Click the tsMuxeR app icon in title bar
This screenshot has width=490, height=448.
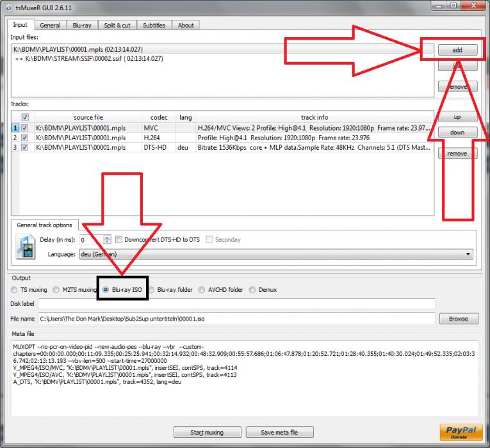8,8
